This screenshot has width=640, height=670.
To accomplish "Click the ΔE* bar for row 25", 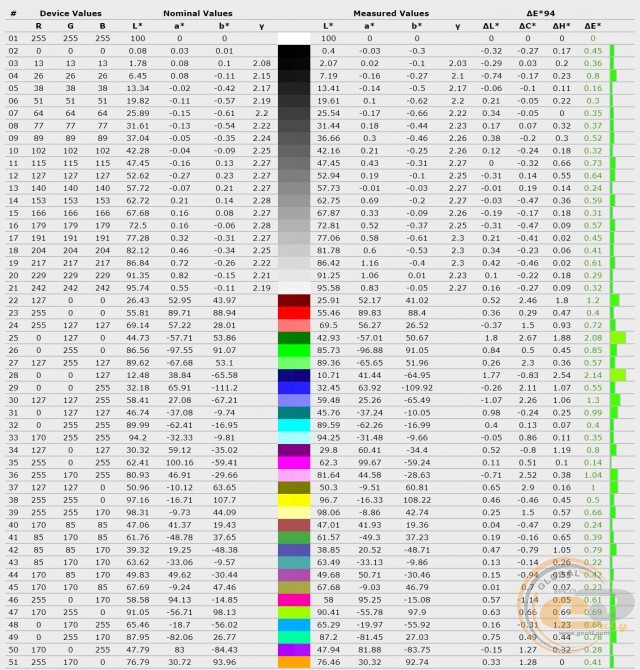I will point(618,338).
